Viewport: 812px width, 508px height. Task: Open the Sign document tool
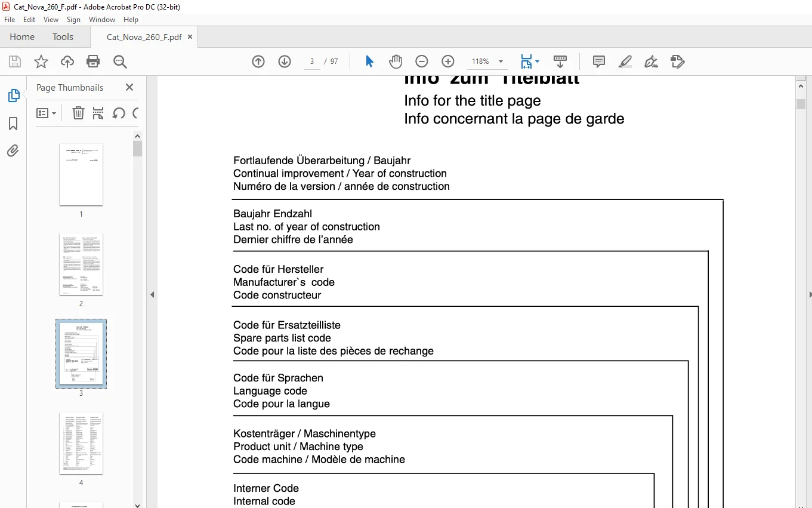[x=651, y=61]
